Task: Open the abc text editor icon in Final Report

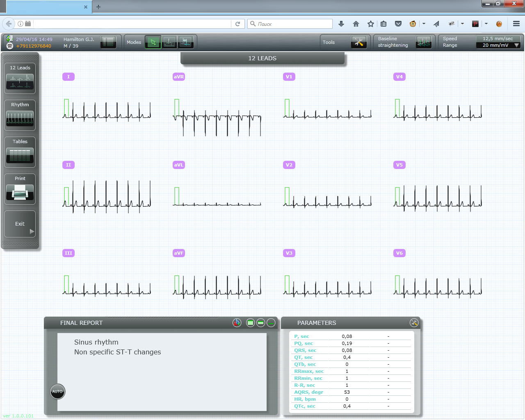Action: coord(237,323)
